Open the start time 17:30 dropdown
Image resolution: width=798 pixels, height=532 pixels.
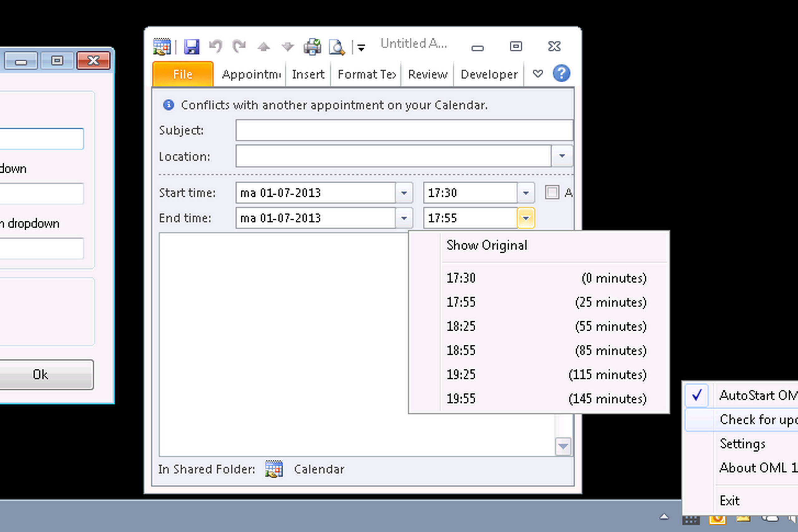[526, 193]
